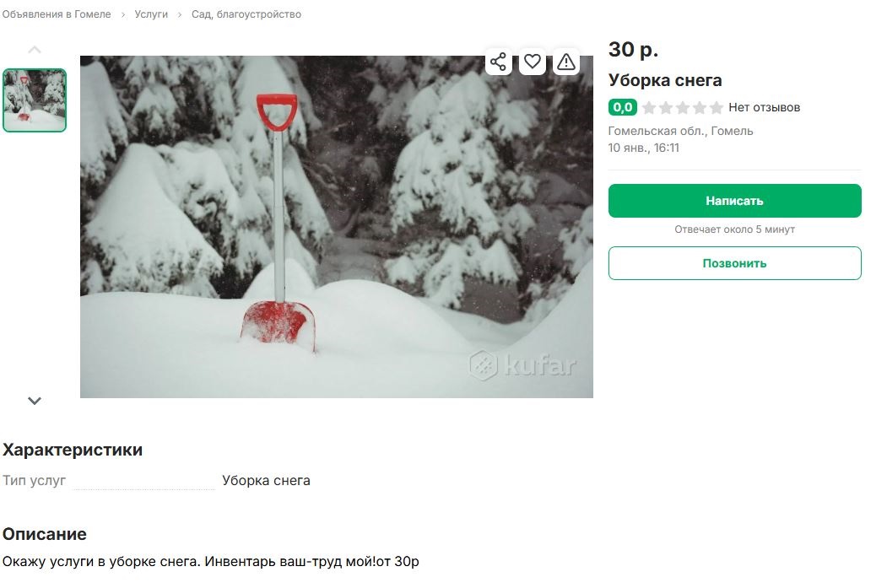Screen dimensions: 887x588
Task: Click the Kufar watermark logo on photo
Action: click(524, 365)
